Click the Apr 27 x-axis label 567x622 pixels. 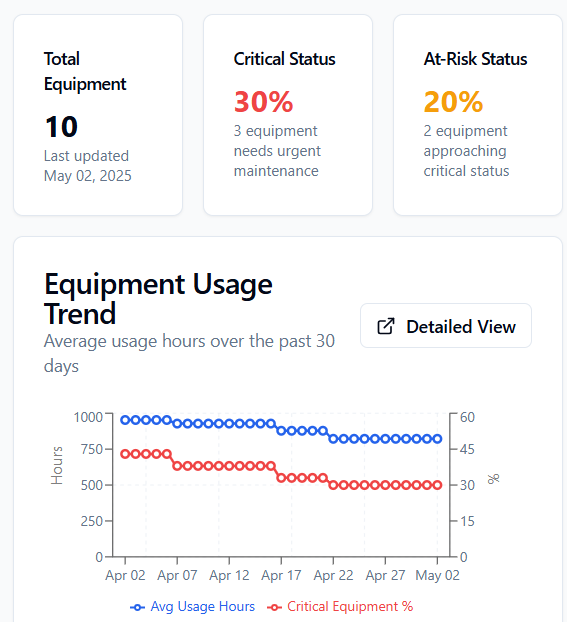pyautogui.click(x=385, y=575)
